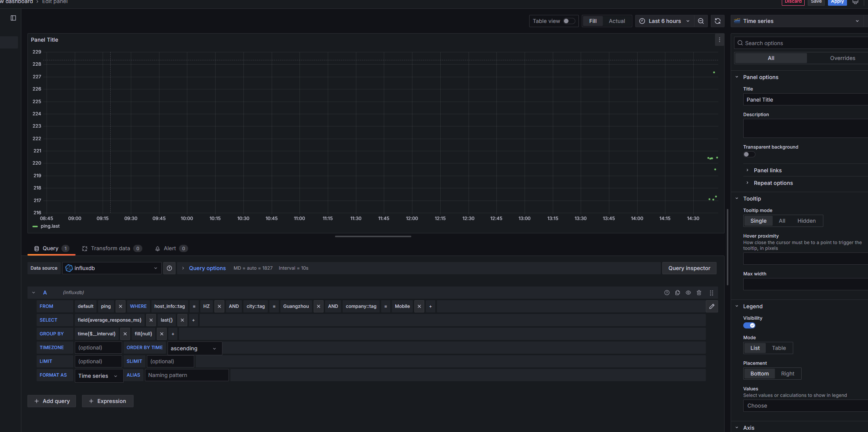Select the Overrides tab
The image size is (868, 432).
842,58
